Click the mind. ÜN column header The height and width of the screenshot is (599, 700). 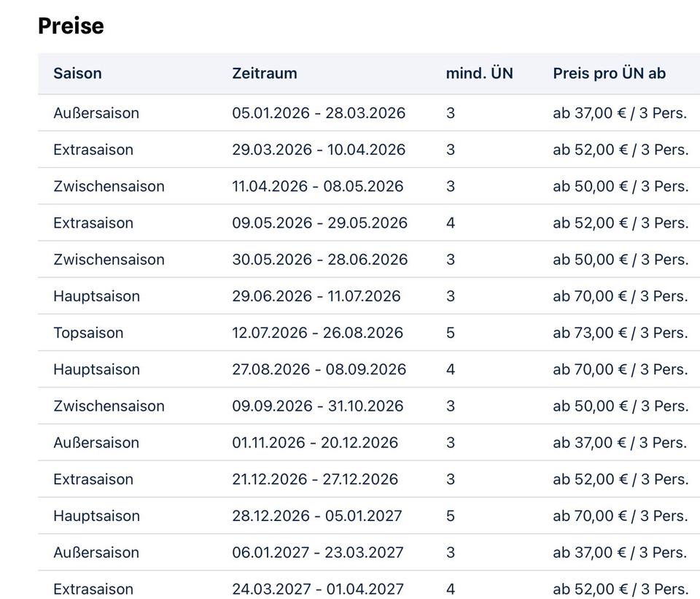pyautogui.click(x=479, y=74)
